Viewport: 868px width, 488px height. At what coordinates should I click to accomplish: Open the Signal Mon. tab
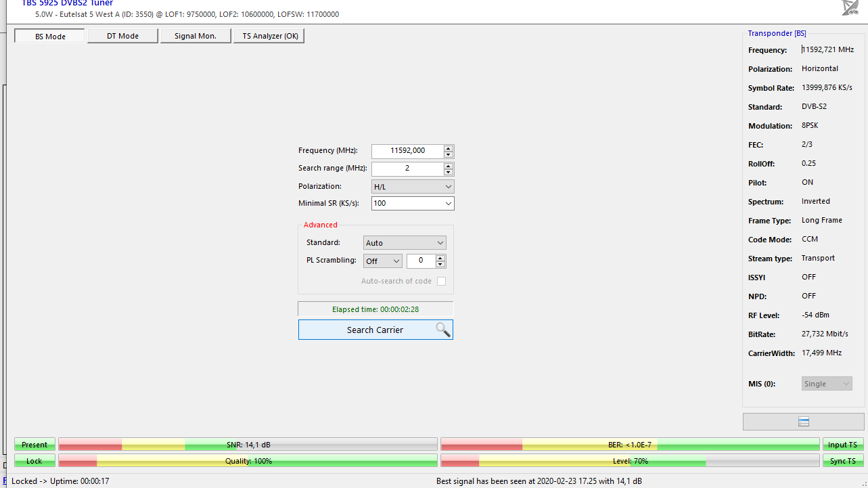[196, 36]
